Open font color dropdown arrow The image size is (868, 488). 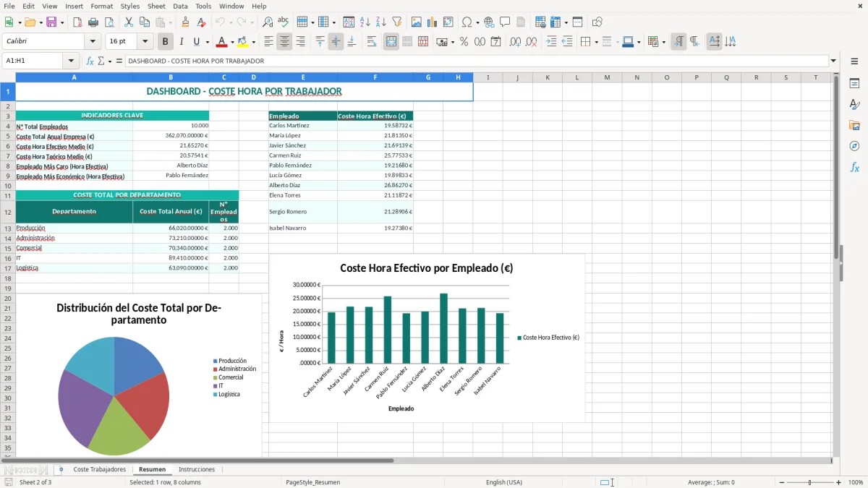232,42
